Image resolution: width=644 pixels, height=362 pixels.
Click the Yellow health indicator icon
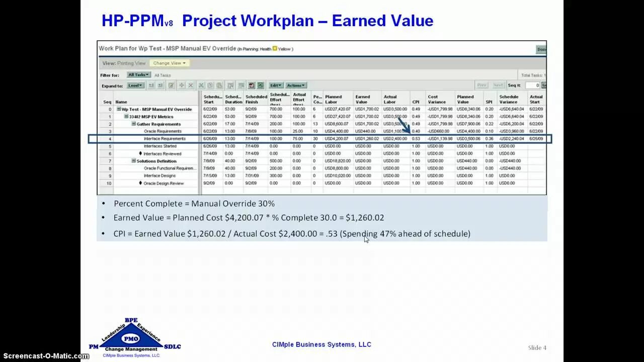(273, 49)
